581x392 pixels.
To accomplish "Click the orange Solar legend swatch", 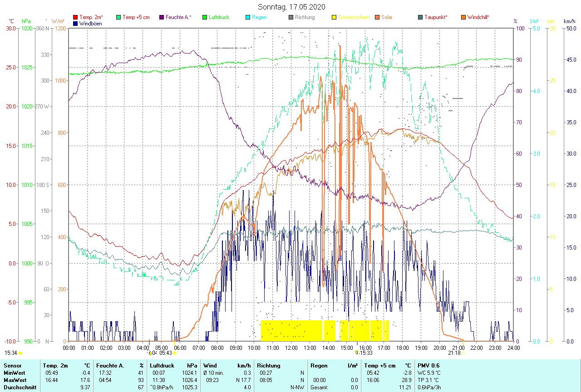I will pyautogui.click(x=377, y=17).
